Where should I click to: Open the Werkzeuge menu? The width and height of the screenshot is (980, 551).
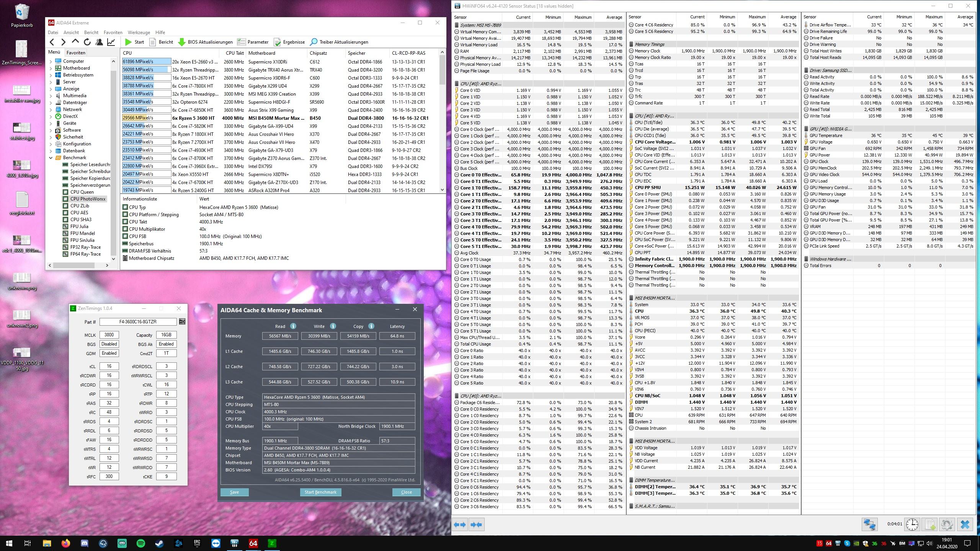(x=139, y=33)
